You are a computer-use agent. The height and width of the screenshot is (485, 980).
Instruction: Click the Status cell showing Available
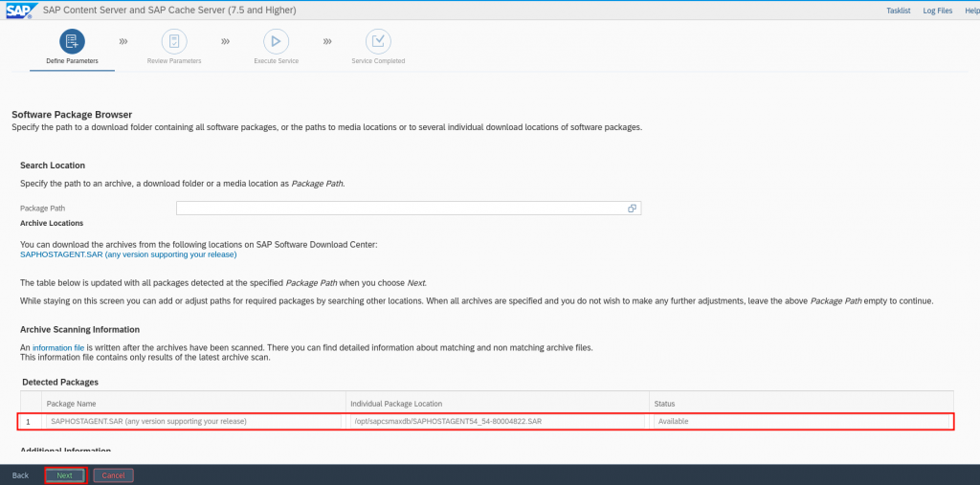click(x=802, y=422)
